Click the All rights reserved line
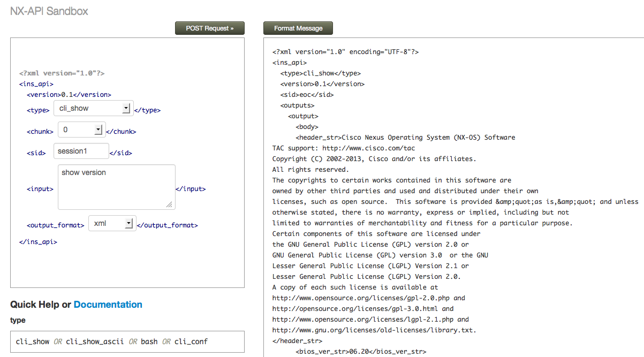Screen dimensions: 644x357 (x=310, y=170)
